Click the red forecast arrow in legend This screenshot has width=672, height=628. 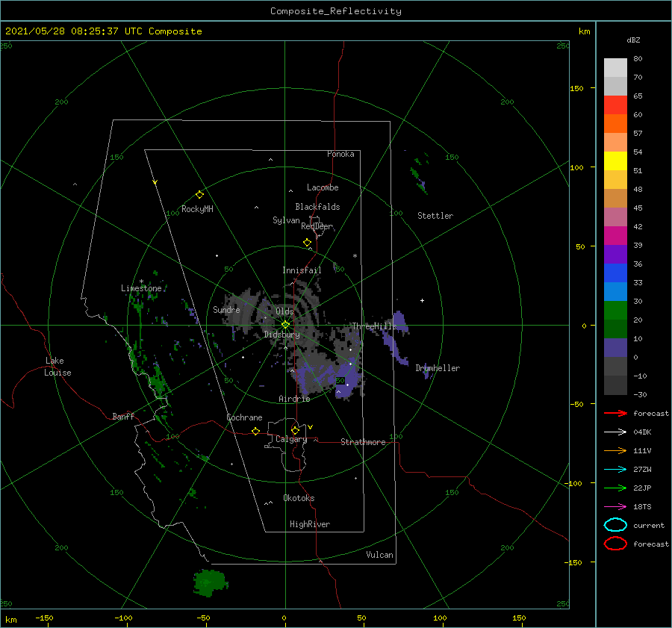615,413
